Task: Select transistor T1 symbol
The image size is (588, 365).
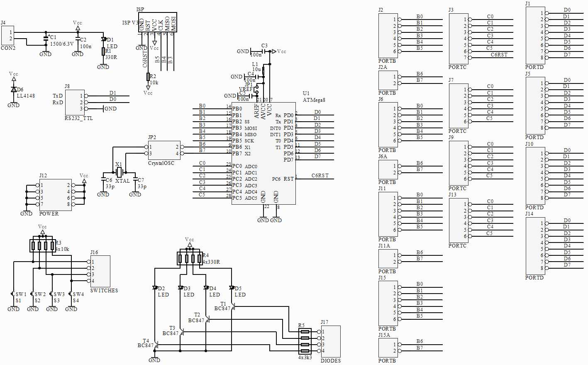Action: [233, 306]
